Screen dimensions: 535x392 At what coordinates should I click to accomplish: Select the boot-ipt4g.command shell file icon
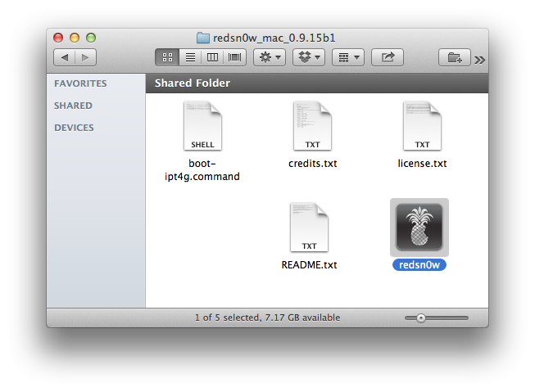pyautogui.click(x=202, y=126)
